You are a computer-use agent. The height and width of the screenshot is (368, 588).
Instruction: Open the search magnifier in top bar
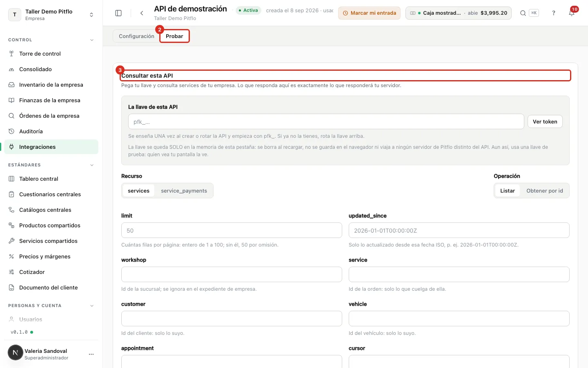[523, 13]
